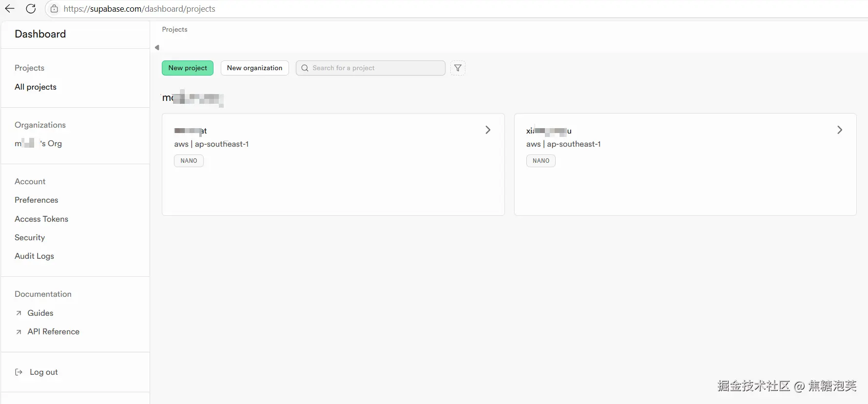Open the Guides documentation link
Screen dimensions: 868x404
40,313
